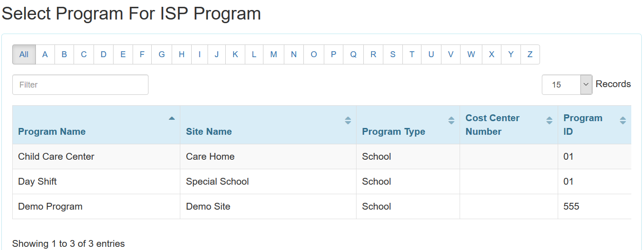Image resolution: width=644 pixels, height=250 pixels.
Task: Choose the Demo Program entry
Action: pos(50,206)
